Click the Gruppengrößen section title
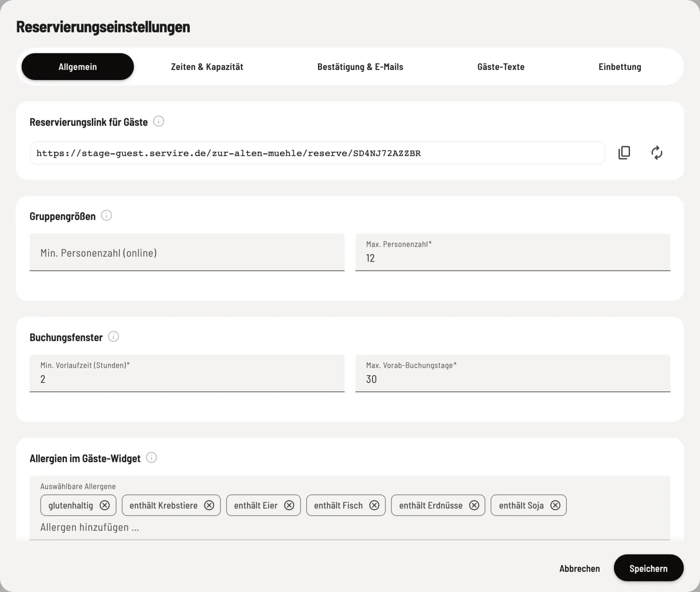The width and height of the screenshot is (700, 592). 63,216
